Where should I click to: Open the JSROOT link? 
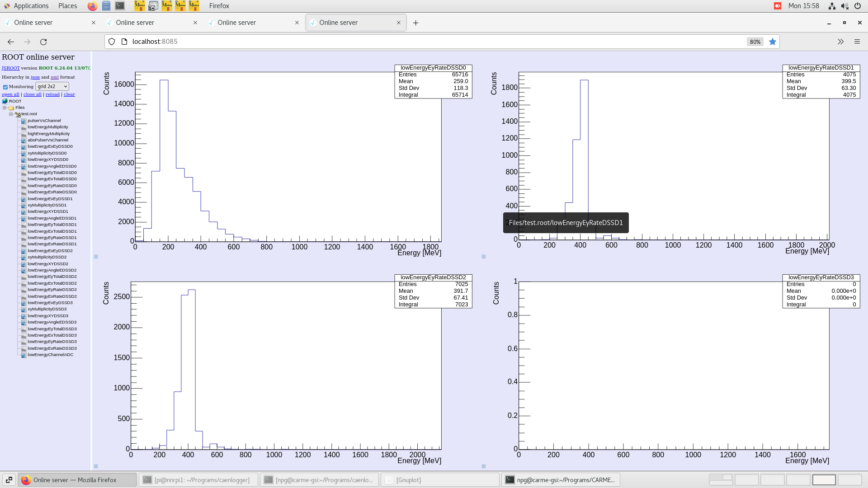click(10, 68)
